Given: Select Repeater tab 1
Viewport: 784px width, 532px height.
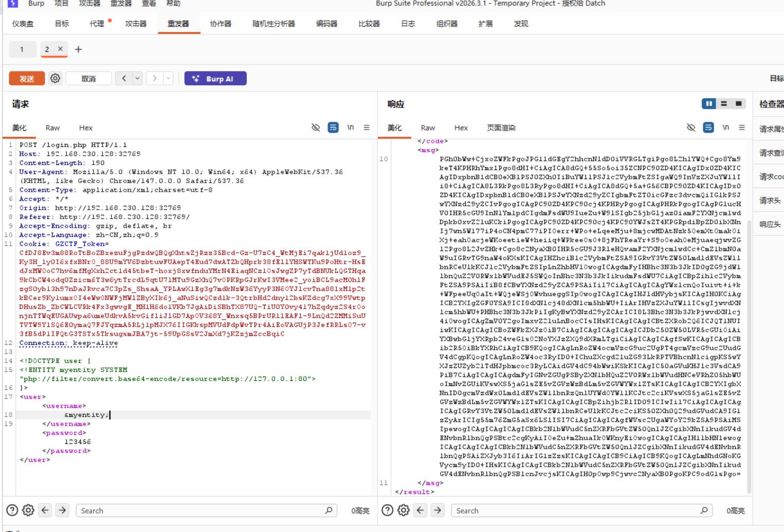Looking at the screenshot, I should pyautogui.click(x=22, y=49).
